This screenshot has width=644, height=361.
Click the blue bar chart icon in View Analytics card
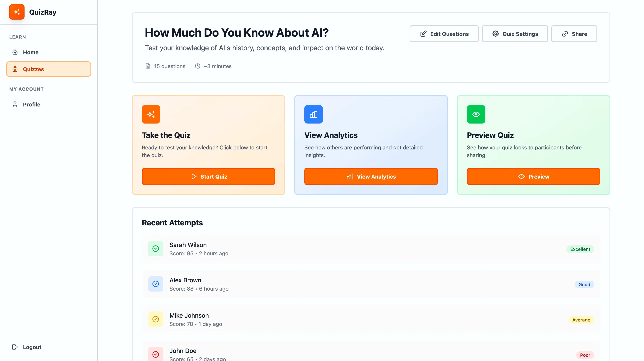point(314,114)
